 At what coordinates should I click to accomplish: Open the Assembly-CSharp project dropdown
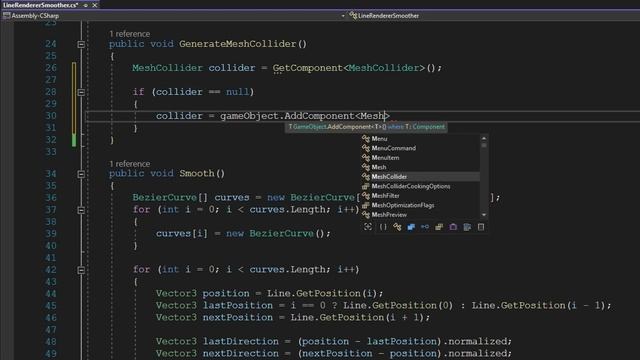pos(343,16)
